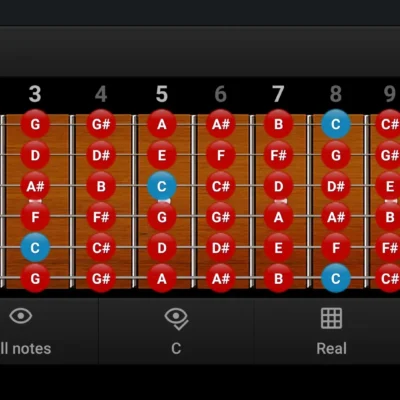Tap the E note at fret 5
Viewport: 400px width, 400px height.
tap(162, 155)
